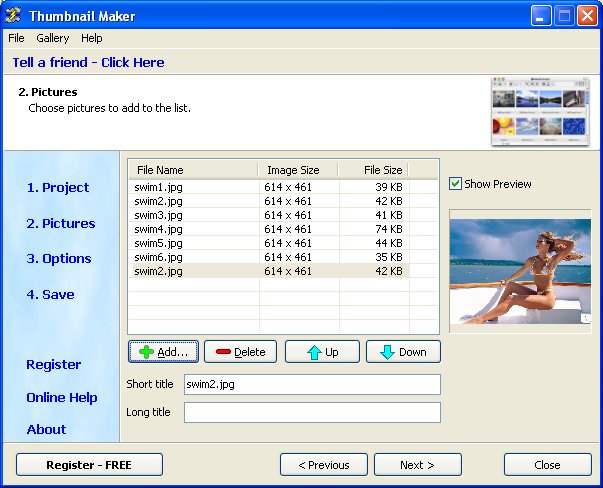Screen dimensions: 603x488
Task: Click the Short title input field
Action: [x=312, y=384]
